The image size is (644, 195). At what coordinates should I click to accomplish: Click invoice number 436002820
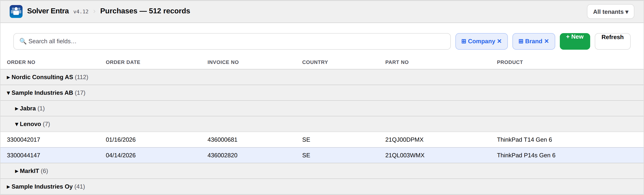click(222, 155)
